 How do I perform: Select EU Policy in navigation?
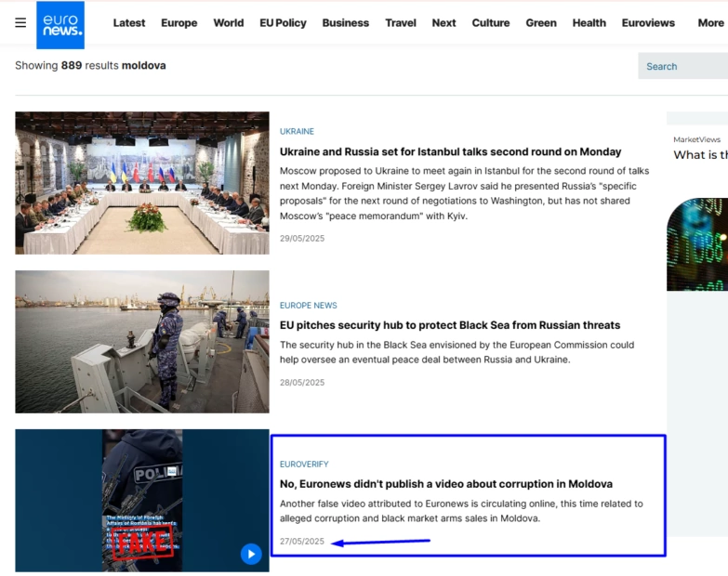(283, 22)
